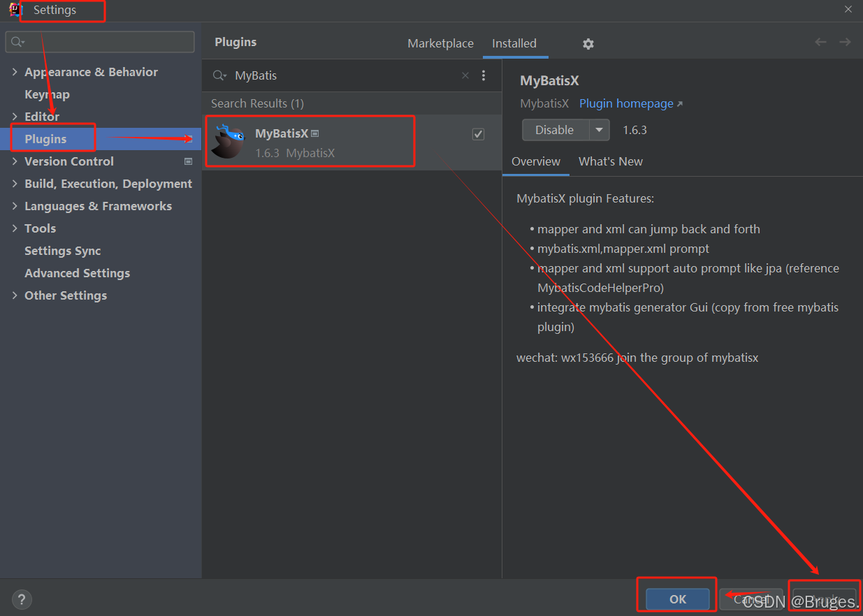
Task: Open Settings Sync page
Action: click(x=63, y=251)
